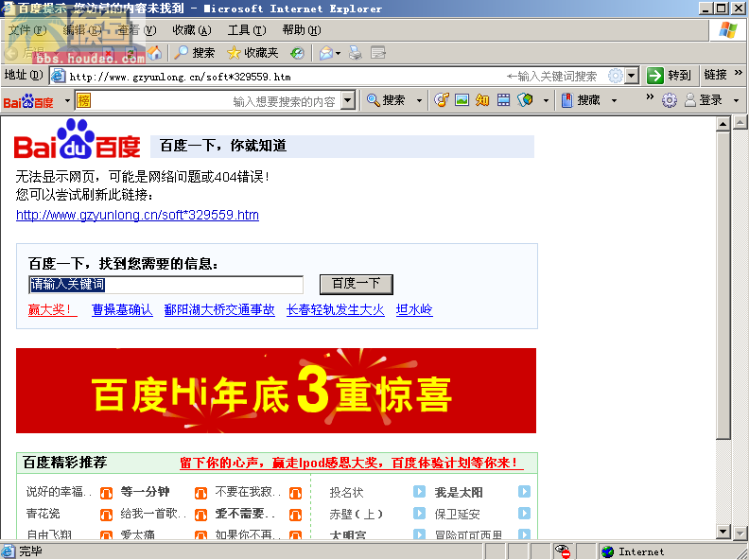Viewport: 749px width, 560px height.
Task: Click the magnifier 搜索 button in IE toolbar
Action: coord(195,53)
